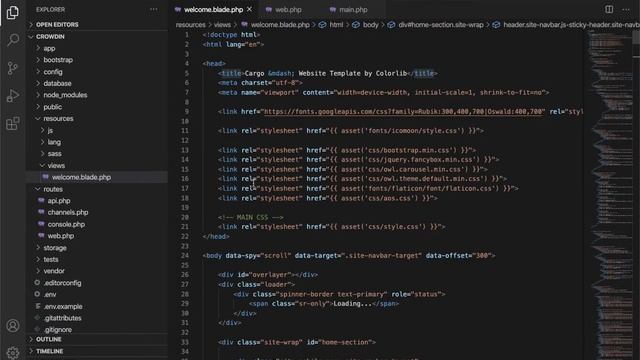Collapse the views folder

(56, 166)
